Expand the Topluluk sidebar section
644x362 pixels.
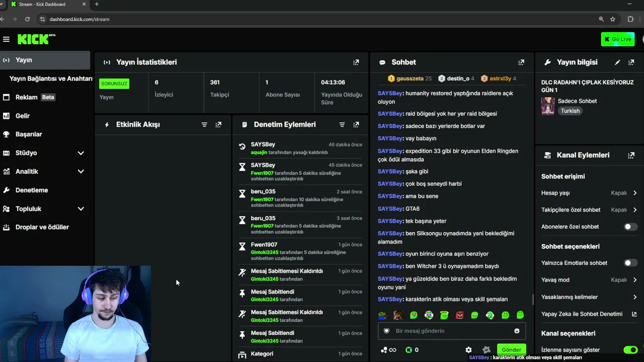[80, 209]
